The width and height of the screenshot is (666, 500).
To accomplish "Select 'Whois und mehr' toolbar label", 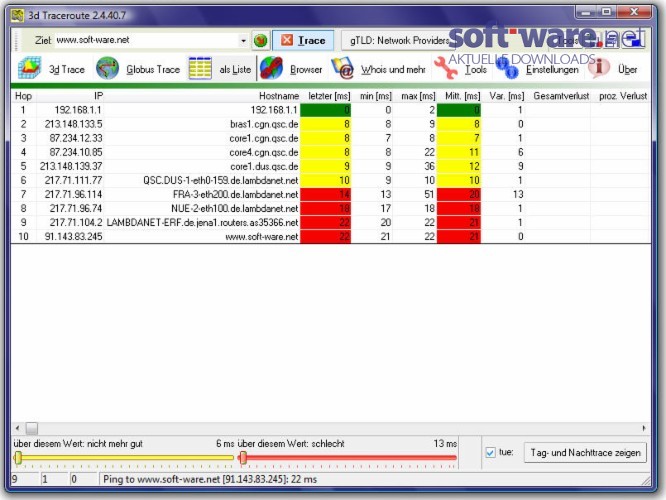I will [x=393, y=69].
